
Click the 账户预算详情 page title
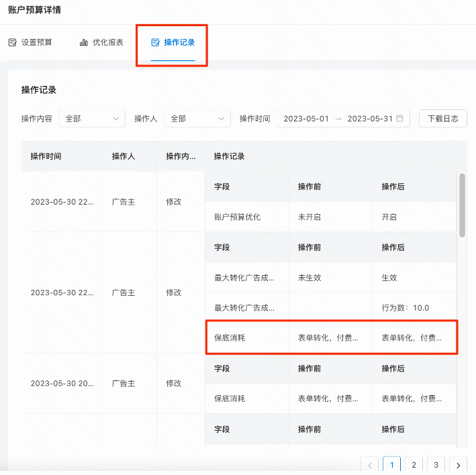point(34,9)
